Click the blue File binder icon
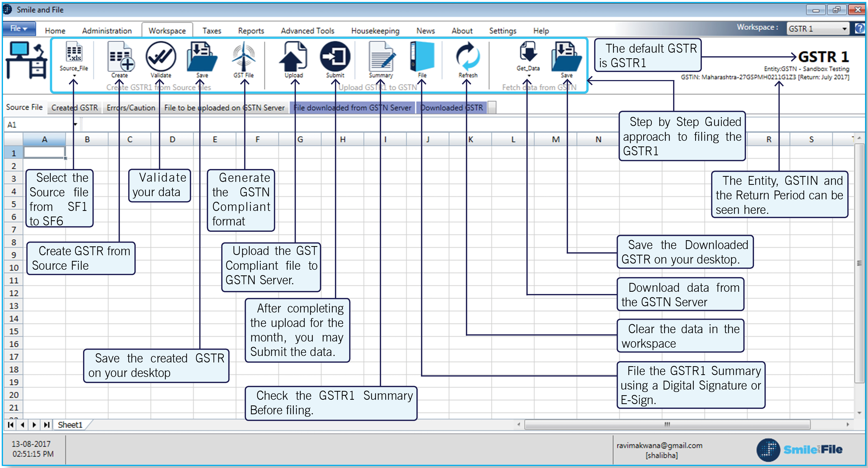 point(422,56)
